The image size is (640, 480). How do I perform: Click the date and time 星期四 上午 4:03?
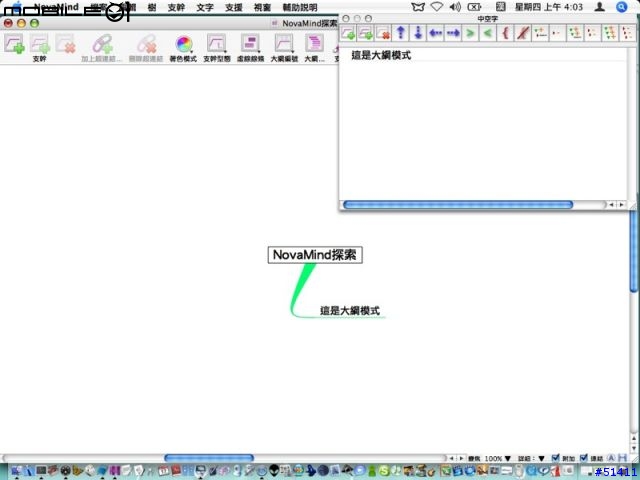[x=549, y=7]
